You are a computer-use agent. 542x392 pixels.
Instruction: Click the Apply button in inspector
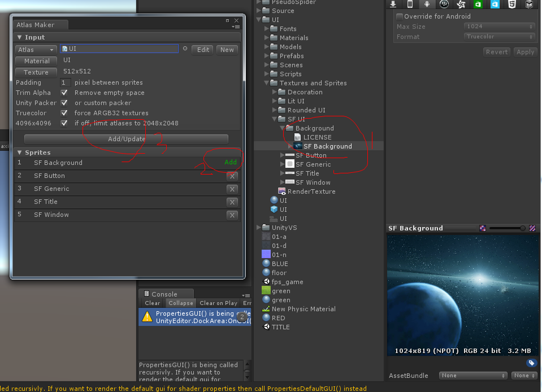click(x=525, y=52)
